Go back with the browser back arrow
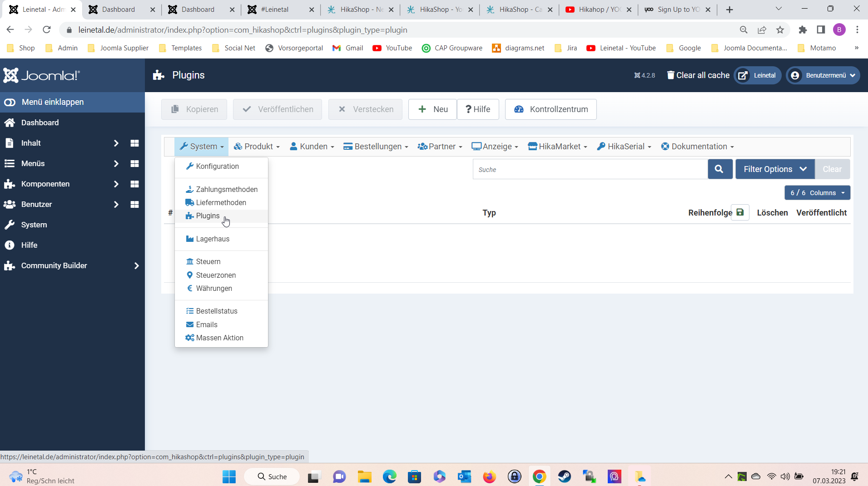The height and width of the screenshot is (486, 868). [10, 30]
